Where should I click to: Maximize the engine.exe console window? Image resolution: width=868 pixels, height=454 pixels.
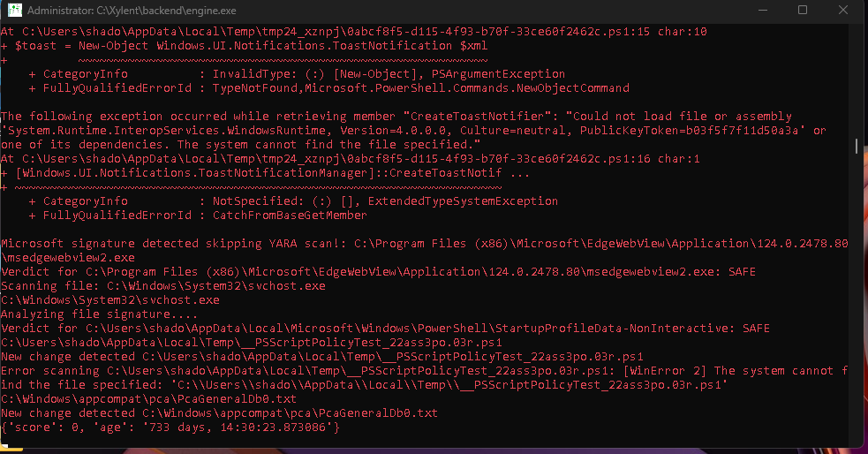point(803,11)
